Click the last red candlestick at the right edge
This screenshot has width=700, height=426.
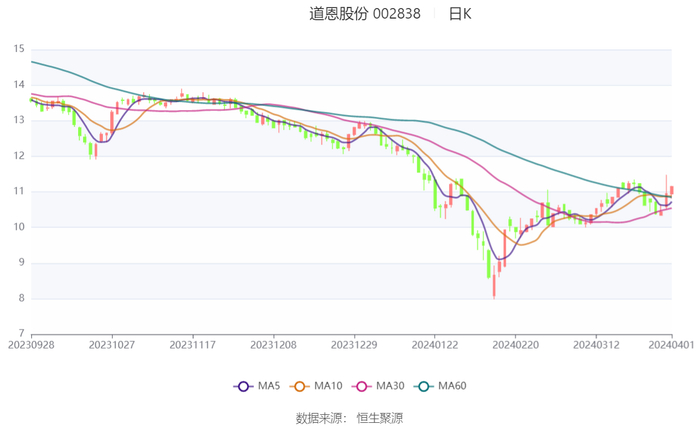672,190
